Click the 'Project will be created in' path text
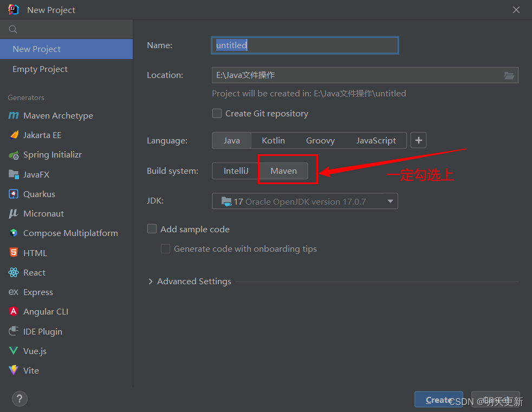The image size is (532, 412). pyautogui.click(x=309, y=93)
